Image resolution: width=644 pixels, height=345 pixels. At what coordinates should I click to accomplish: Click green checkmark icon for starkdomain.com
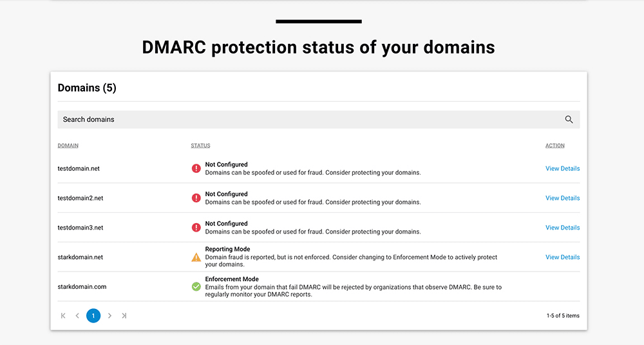(x=196, y=286)
